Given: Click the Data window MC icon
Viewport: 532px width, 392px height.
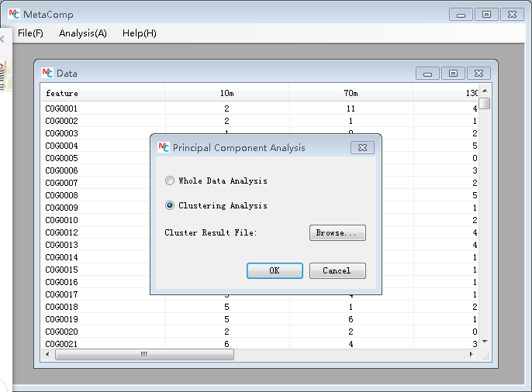Looking at the screenshot, I should pyautogui.click(x=47, y=73).
